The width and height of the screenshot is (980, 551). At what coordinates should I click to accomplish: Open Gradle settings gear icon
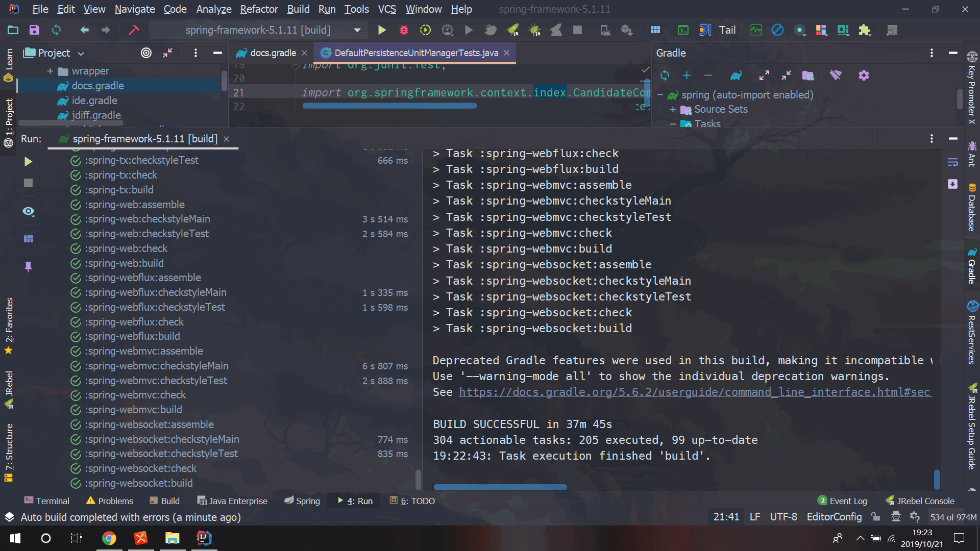click(x=864, y=76)
